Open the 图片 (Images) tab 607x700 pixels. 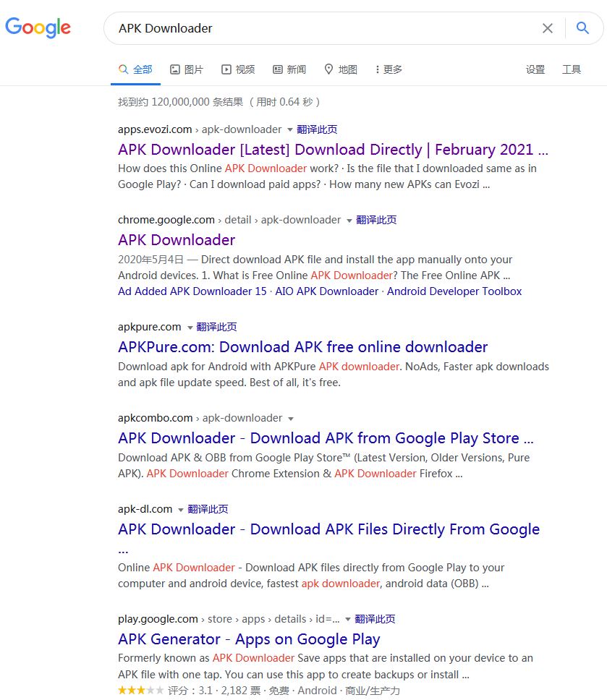[x=187, y=69]
